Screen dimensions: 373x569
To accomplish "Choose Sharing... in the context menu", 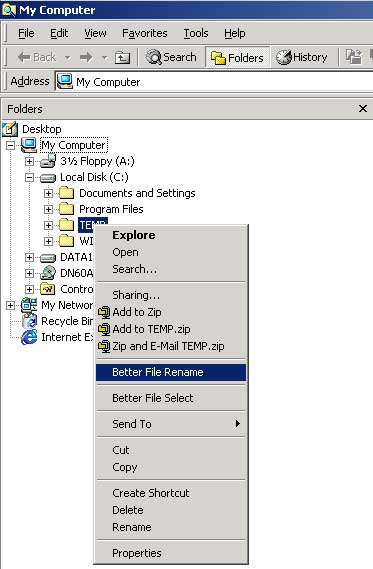I will [x=171, y=295].
